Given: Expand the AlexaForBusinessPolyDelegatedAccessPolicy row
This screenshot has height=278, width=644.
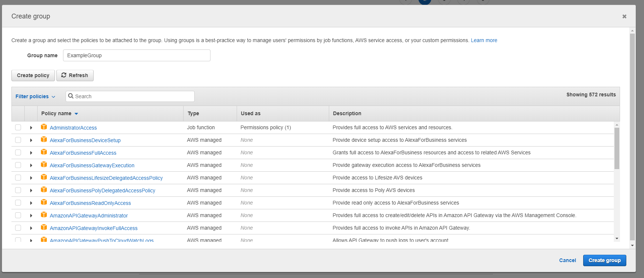Looking at the screenshot, I should coord(31,191).
